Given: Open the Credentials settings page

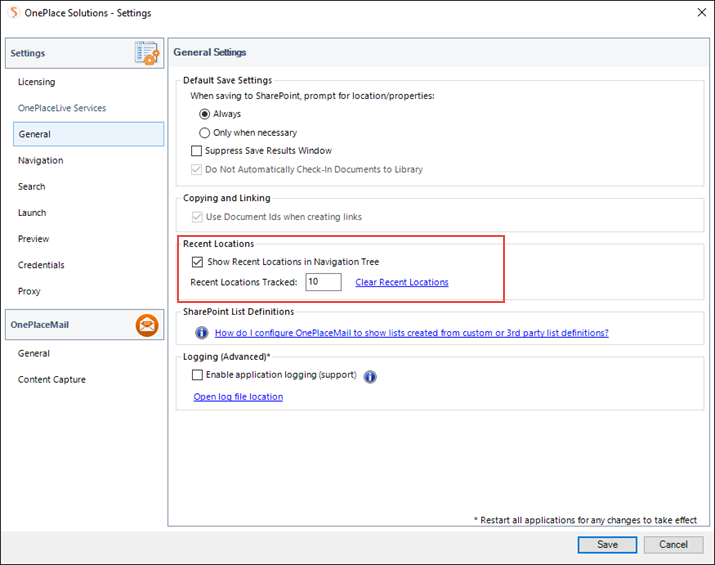Looking at the screenshot, I should 41,265.
